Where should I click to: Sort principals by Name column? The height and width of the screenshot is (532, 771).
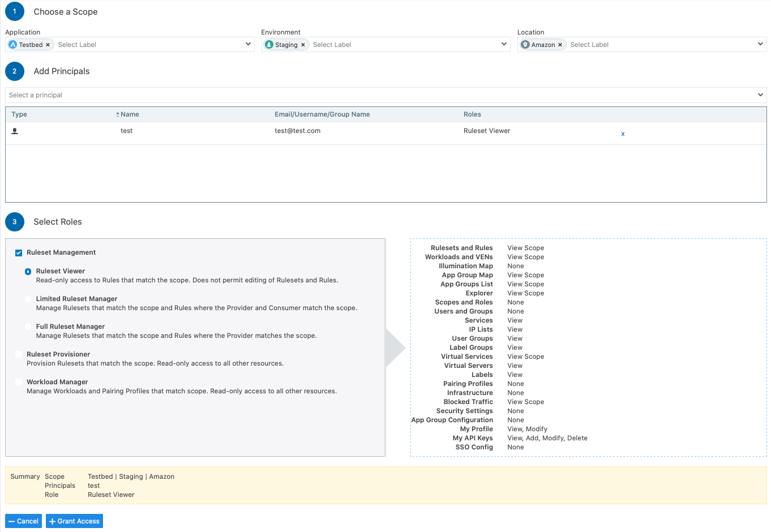click(129, 114)
